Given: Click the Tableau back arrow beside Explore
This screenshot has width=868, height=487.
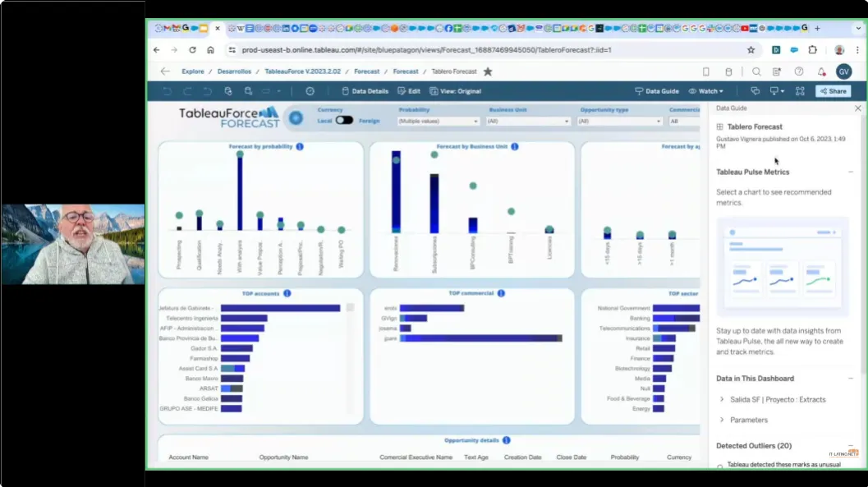Looking at the screenshot, I should [165, 71].
